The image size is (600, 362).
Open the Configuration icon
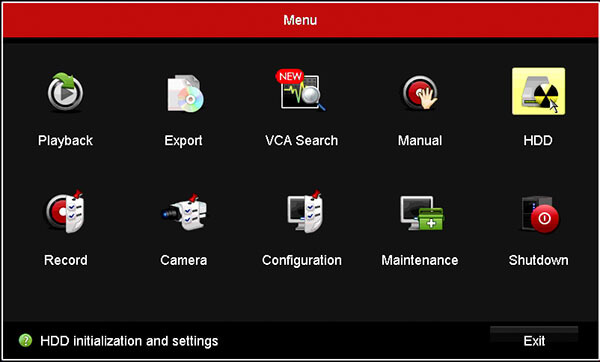pyautogui.click(x=305, y=211)
